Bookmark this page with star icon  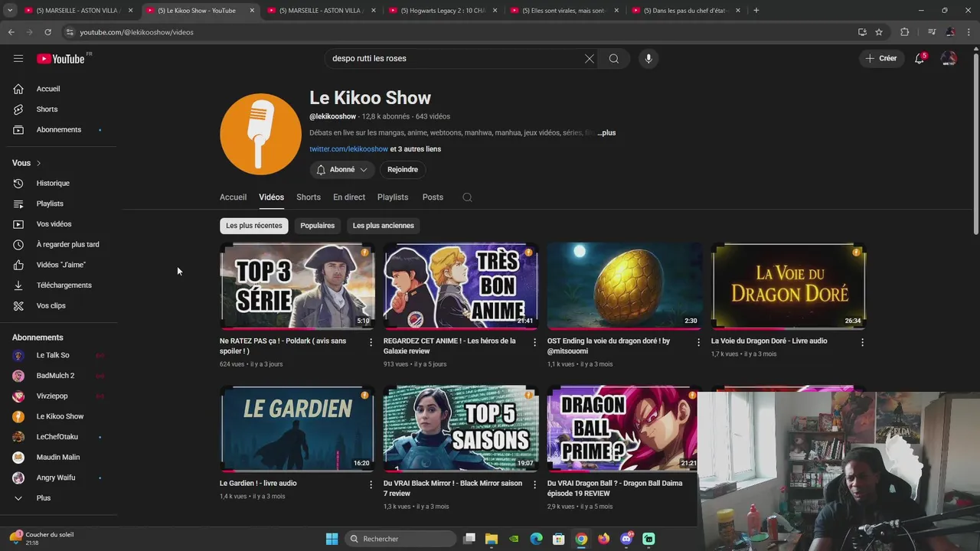pyautogui.click(x=879, y=32)
